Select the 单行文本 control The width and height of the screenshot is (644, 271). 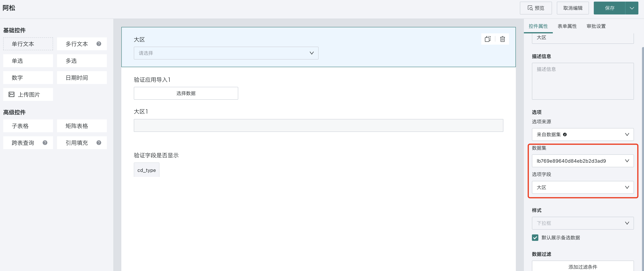(28, 44)
